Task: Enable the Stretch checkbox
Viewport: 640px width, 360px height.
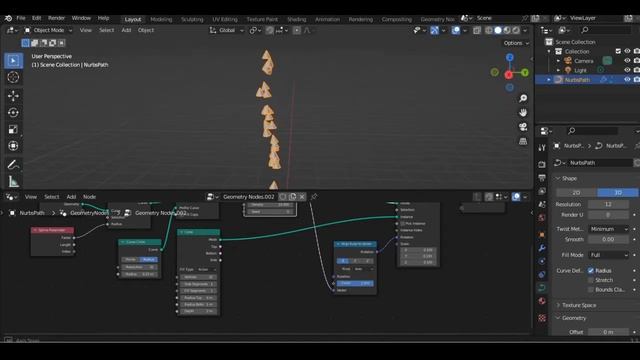Action: [x=591, y=280]
